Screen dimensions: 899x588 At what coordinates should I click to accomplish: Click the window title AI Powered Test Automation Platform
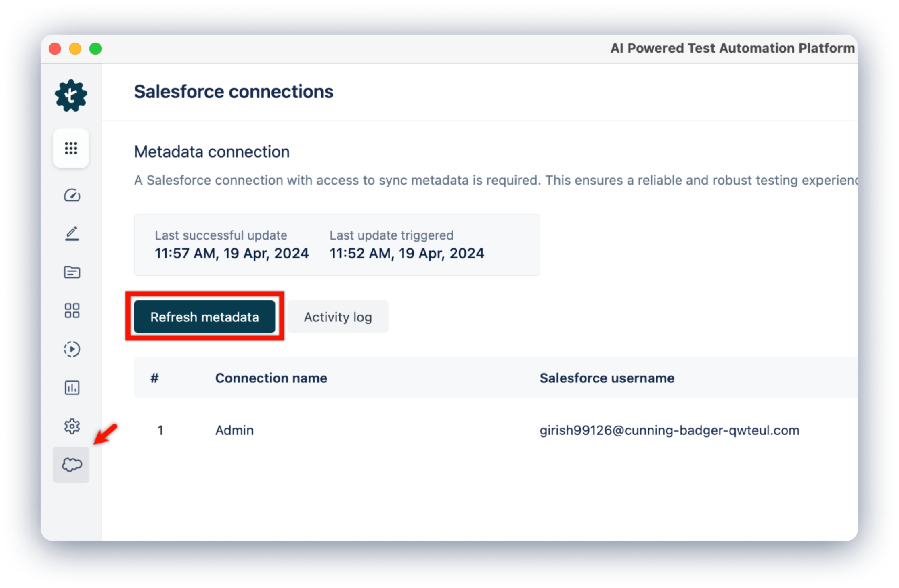tap(732, 48)
